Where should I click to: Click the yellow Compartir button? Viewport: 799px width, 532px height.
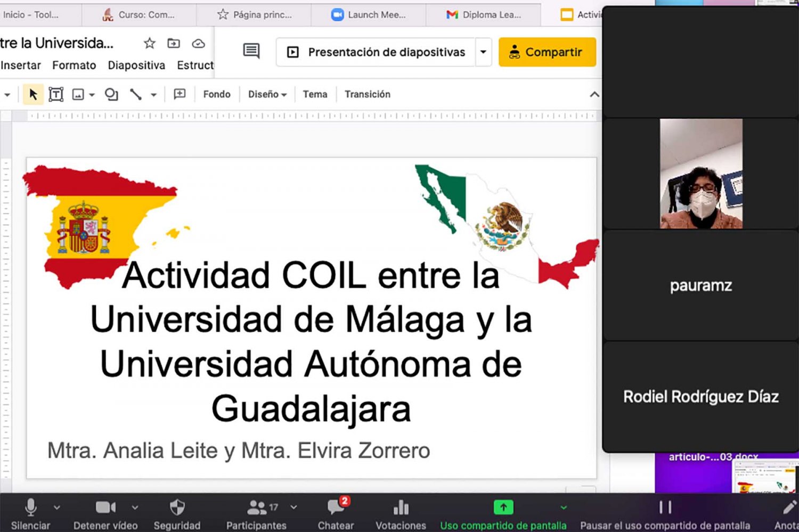[547, 52]
